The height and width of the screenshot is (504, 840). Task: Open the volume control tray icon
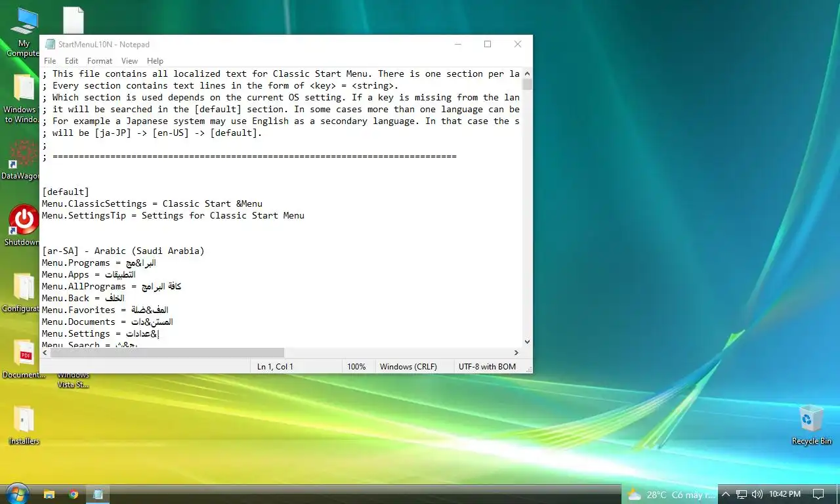pos(757,494)
